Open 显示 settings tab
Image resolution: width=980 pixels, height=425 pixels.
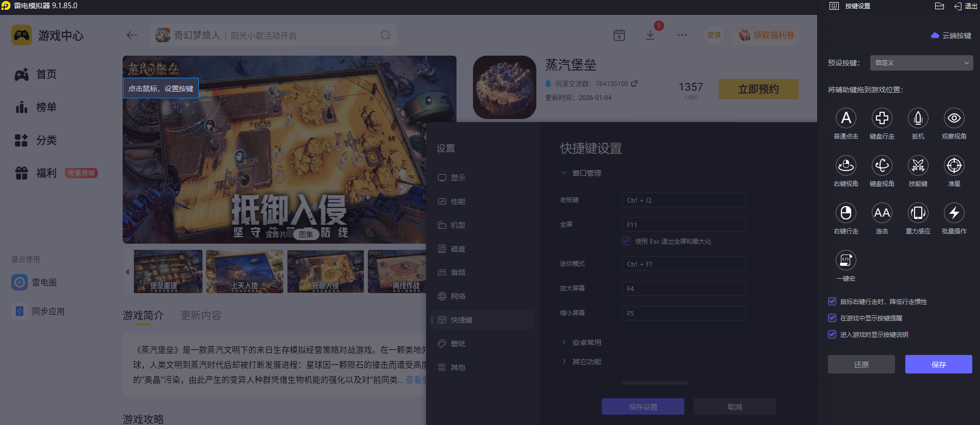[x=483, y=178]
